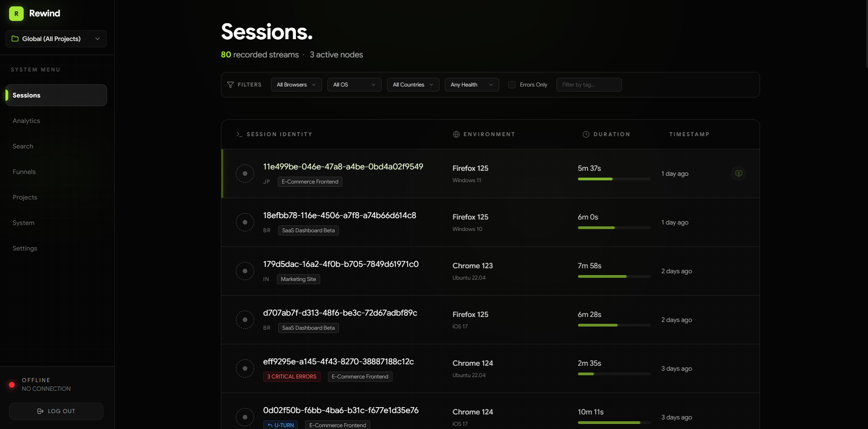Open Sessions in system menu
Image resolution: width=868 pixels, height=429 pixels.
click(56, 95)
